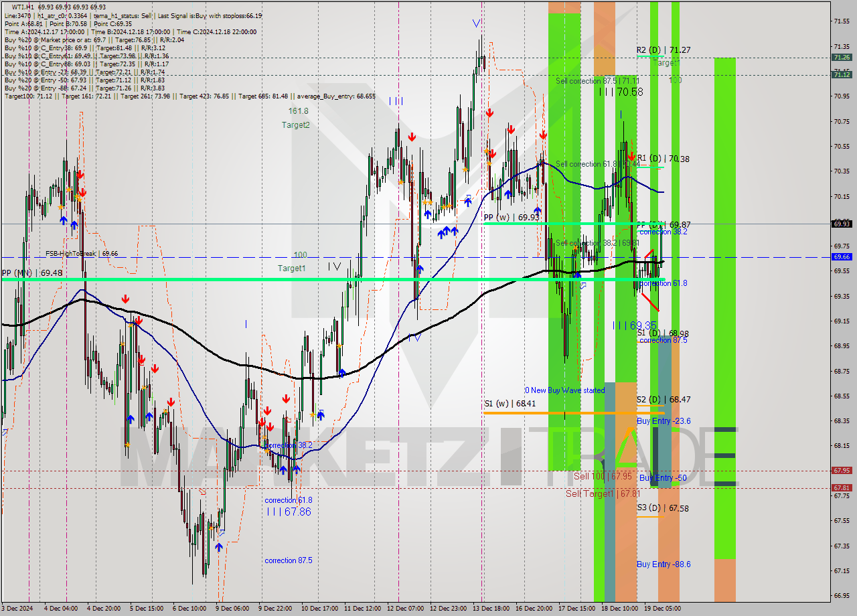Click the 19 Dec 05:00 time label
Viewport: 857px width, 616px height.
coord(662,609)
